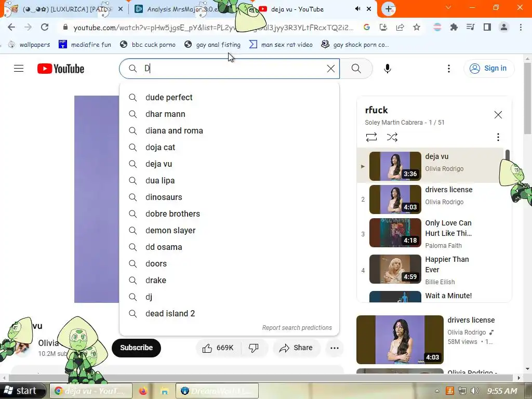Screen dimensions: 532x399
Task: Toggle the Chrome side panel
Action: coord(487,27)
